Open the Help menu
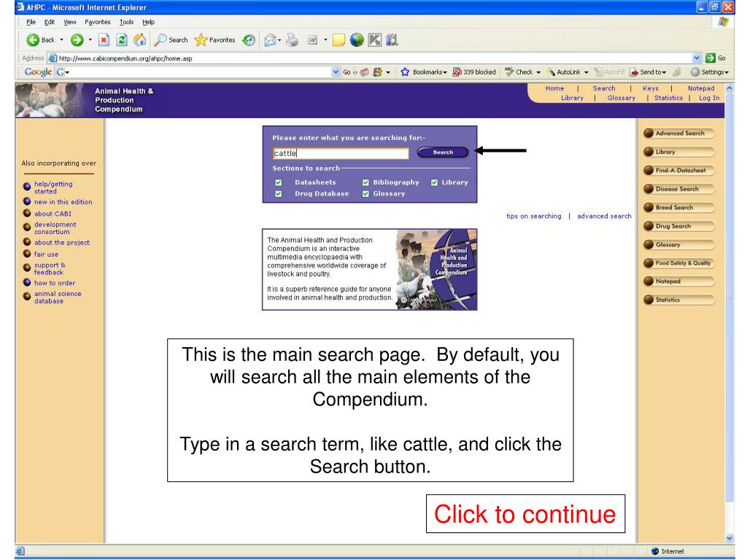747x560 pixels. point(148,22)
